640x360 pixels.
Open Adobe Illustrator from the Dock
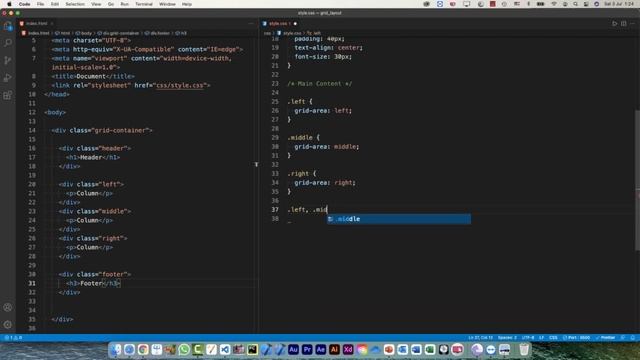point(334,349)
